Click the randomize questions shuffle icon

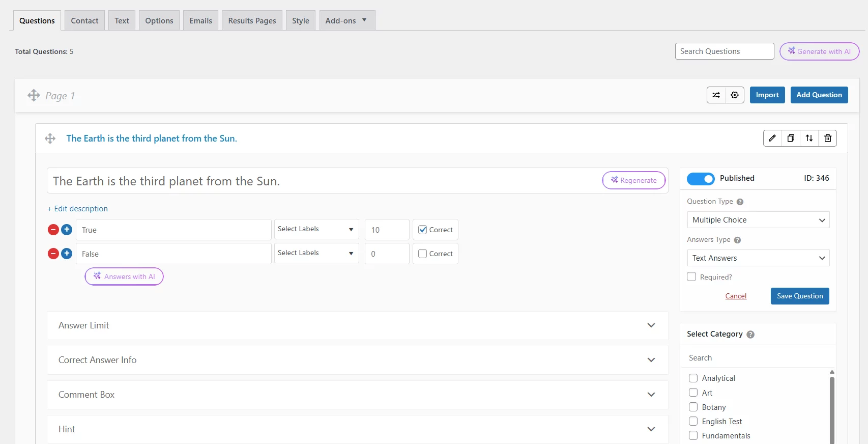pyautogui.click(x=716, y=95)
